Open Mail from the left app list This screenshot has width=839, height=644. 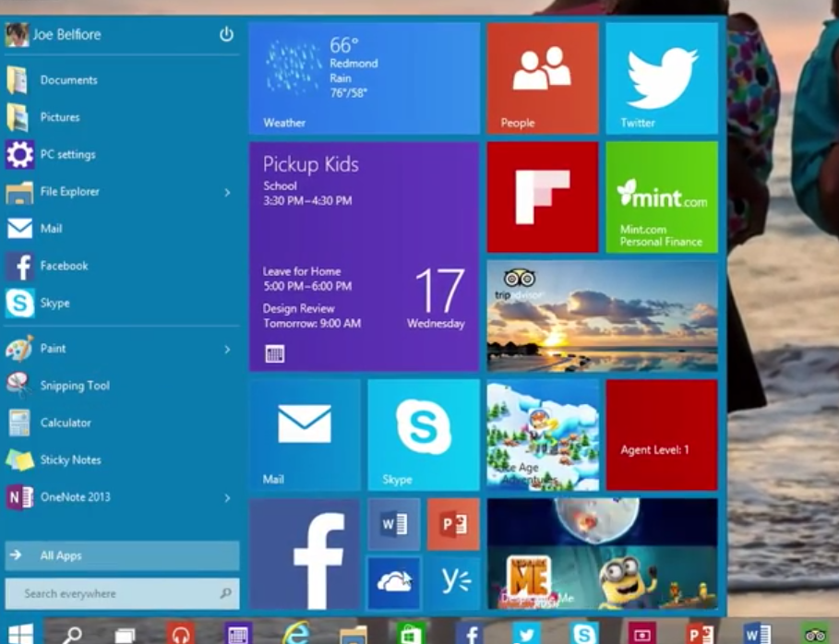pyautogui.click(x=122, y=229)
